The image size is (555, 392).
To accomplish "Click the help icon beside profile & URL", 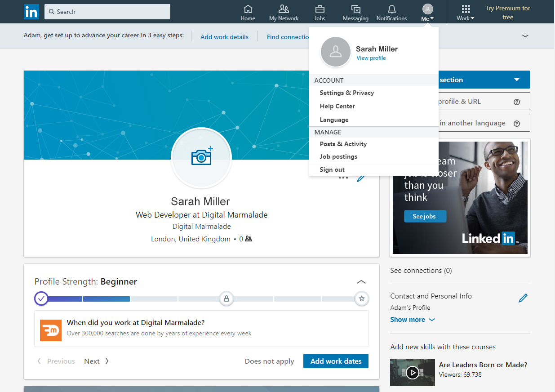I will tap(516, 101).
